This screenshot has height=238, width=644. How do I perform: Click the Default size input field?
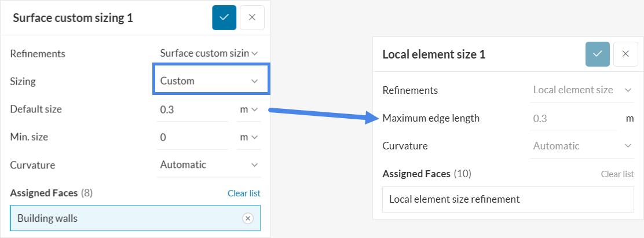[x=192, y=109]
